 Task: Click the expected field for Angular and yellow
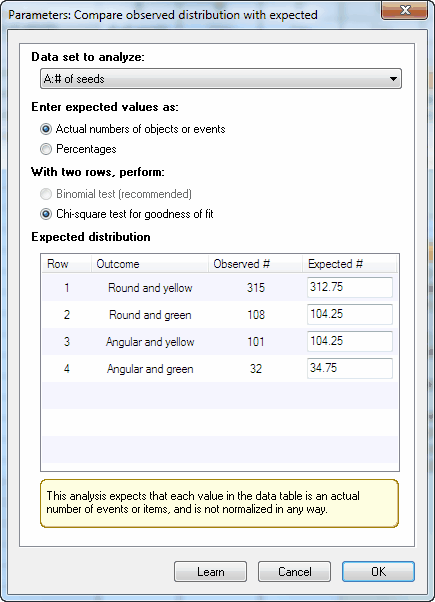click(x=350, y=341)
